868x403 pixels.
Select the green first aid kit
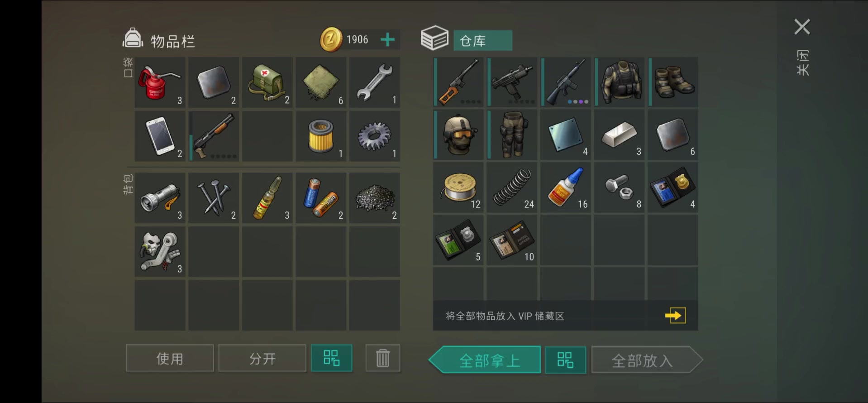tap(267, 82)
